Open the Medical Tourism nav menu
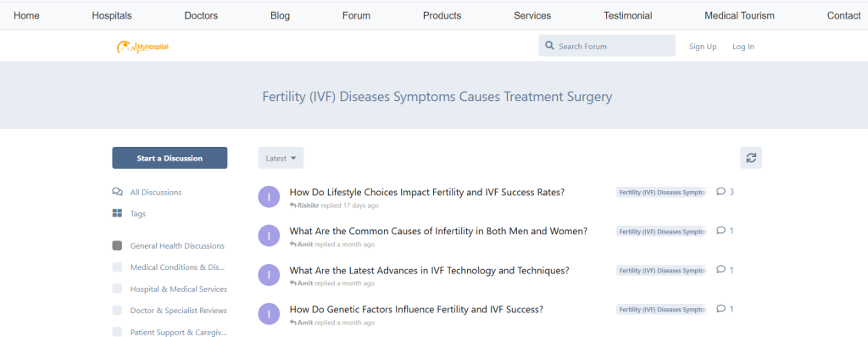 [739, 15]
